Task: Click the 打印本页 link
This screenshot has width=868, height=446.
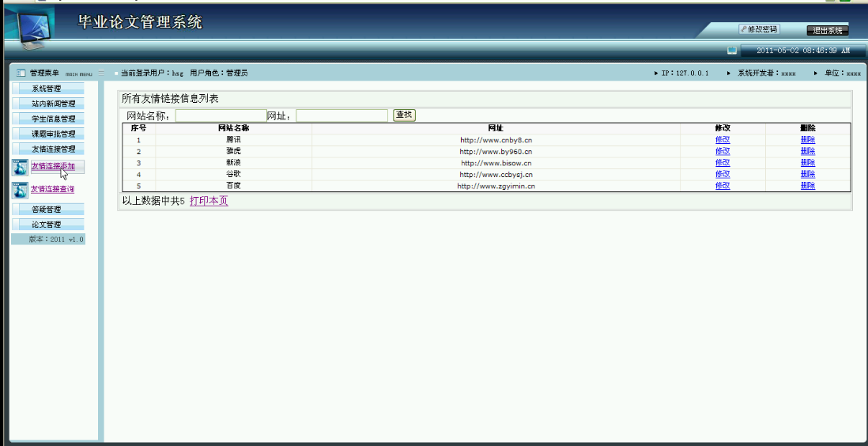Action: coord(209,201)
